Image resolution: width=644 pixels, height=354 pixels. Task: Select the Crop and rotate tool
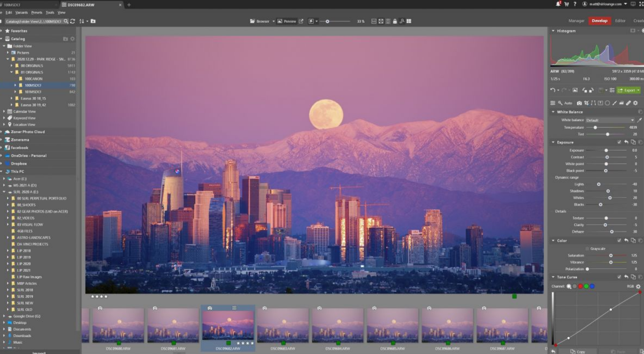[586, 103]
